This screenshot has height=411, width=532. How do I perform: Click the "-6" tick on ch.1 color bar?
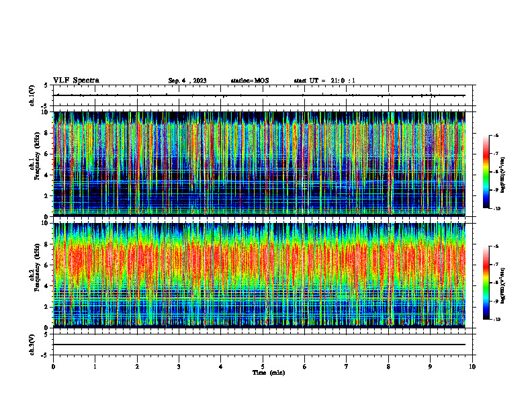click(x=496, y=136)
